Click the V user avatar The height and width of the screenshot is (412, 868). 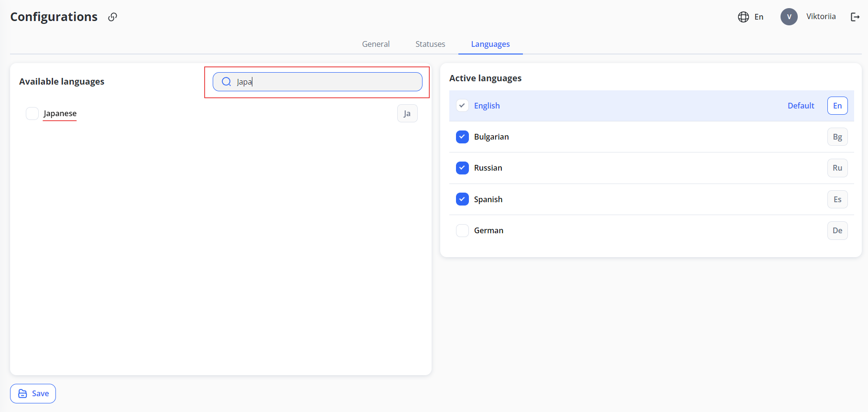pyautogui.click(x=789, y=17)
